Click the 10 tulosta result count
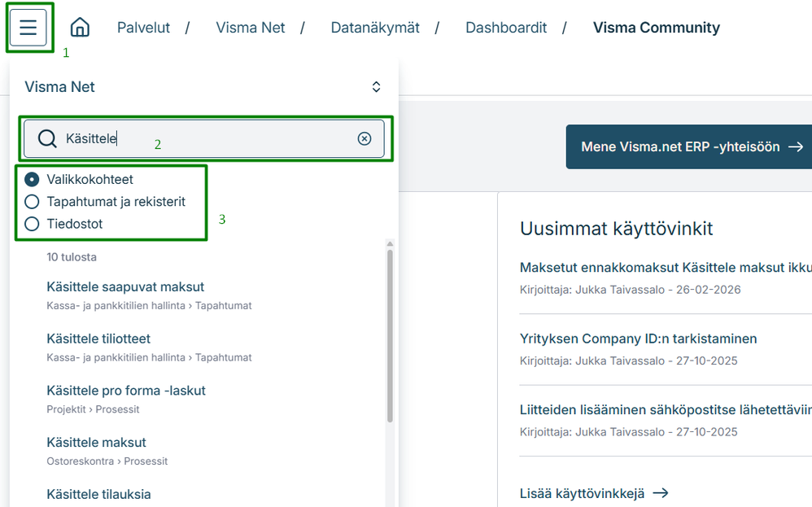812x507 pixels. (x=72, y=257)
